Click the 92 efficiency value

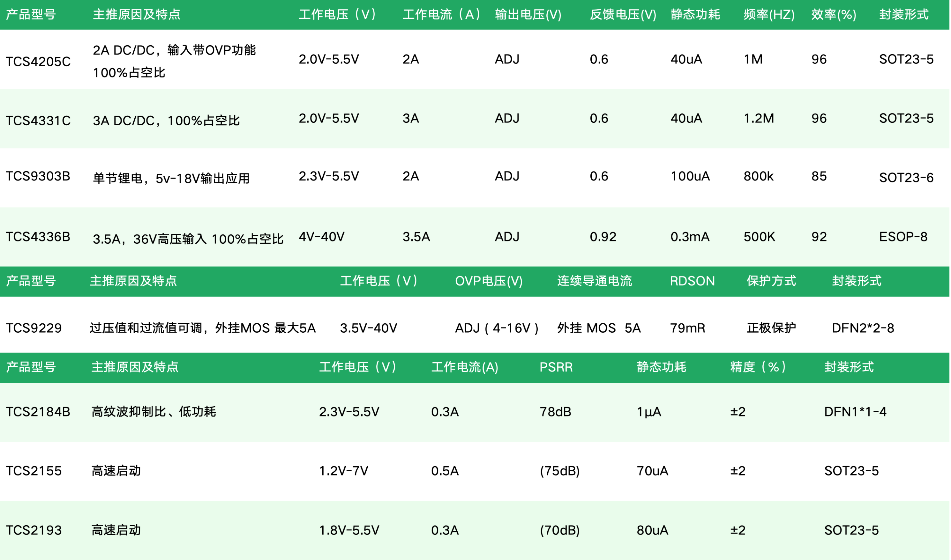click(x=819, y=237)
